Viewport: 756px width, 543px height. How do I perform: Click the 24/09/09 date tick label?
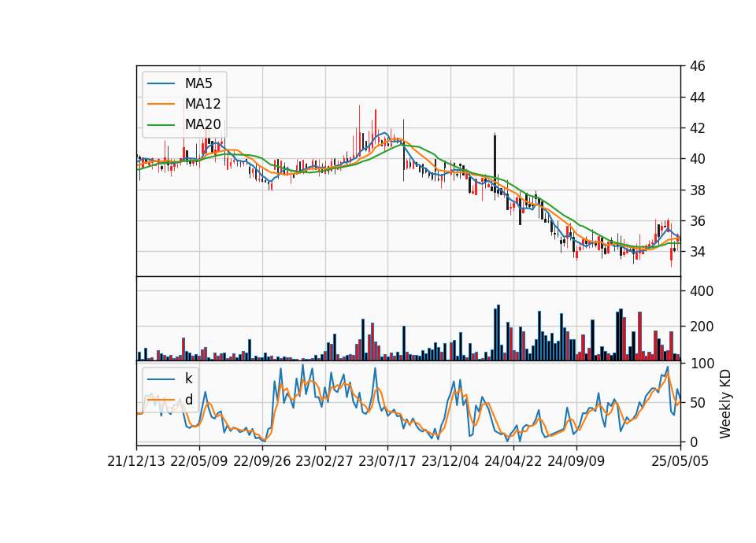[576, 461]
